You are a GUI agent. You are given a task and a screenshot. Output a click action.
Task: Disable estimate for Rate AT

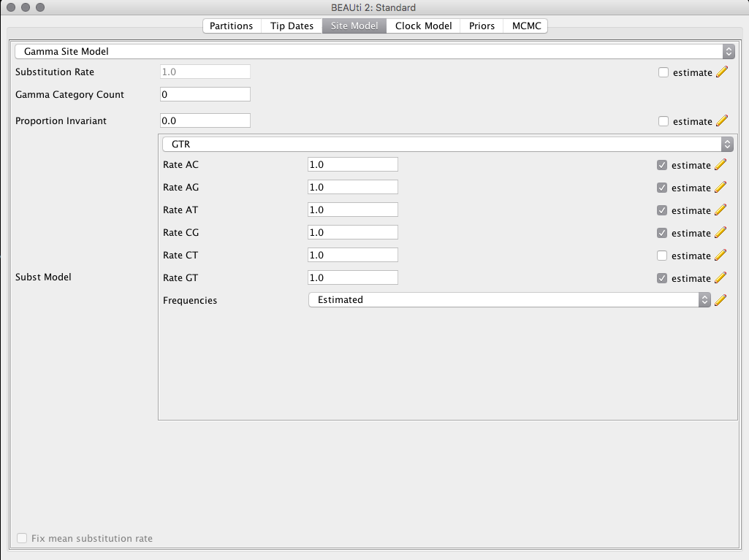click(661, 210)
